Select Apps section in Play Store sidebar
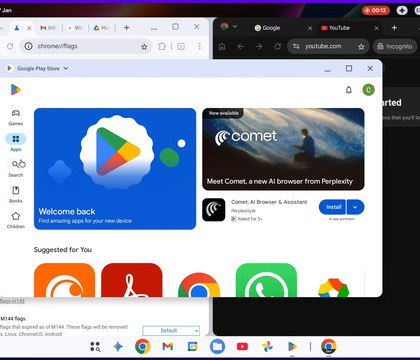 click(x=16, y=143)
